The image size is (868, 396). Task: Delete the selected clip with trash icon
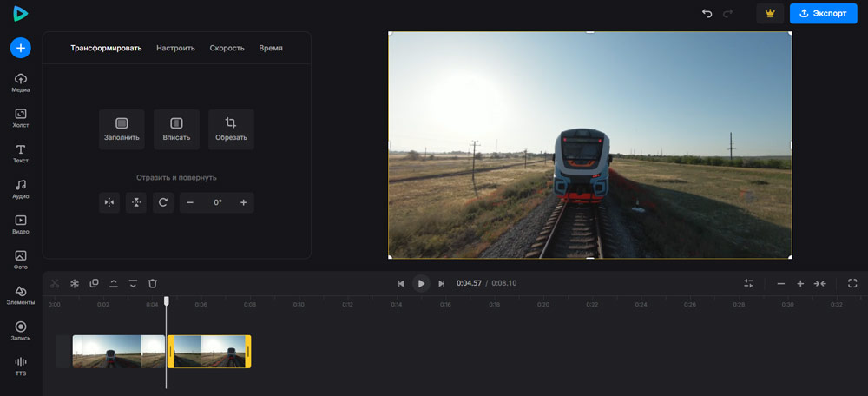(x=153, y=283)
